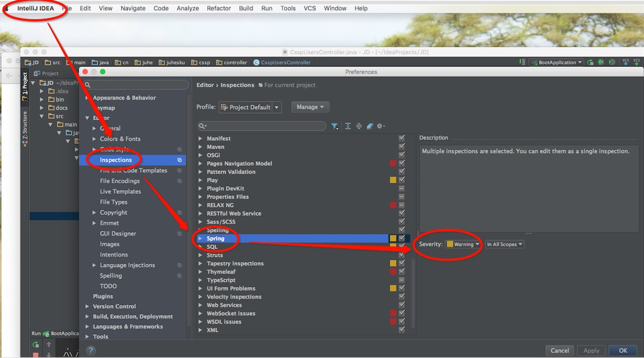Select Colors & Fonts in settings tree

120,139
